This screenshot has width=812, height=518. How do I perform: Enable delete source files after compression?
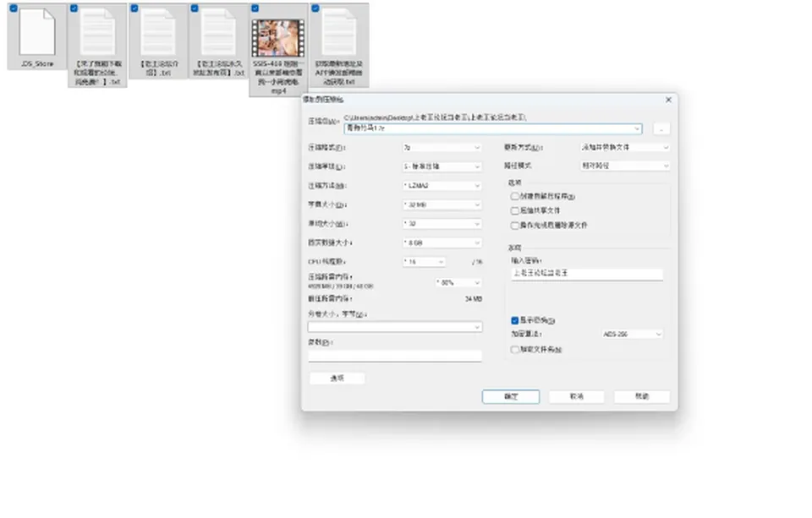coord(515,225)
